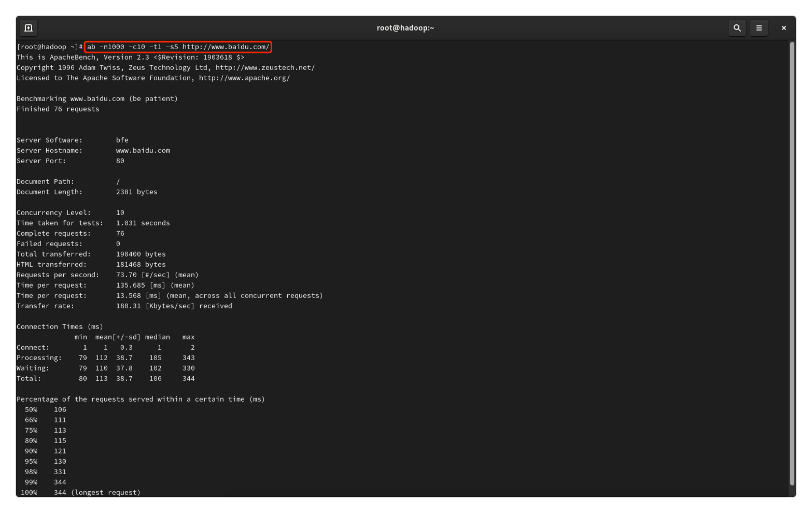
Task: Click the '100% 344 (longest request)' row
Action: (x=80, y=493)
